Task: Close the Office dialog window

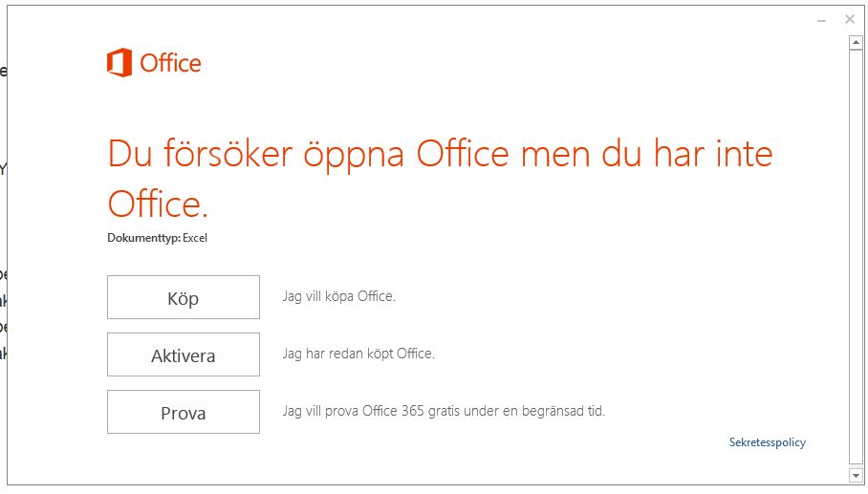Action: point(850,19)
